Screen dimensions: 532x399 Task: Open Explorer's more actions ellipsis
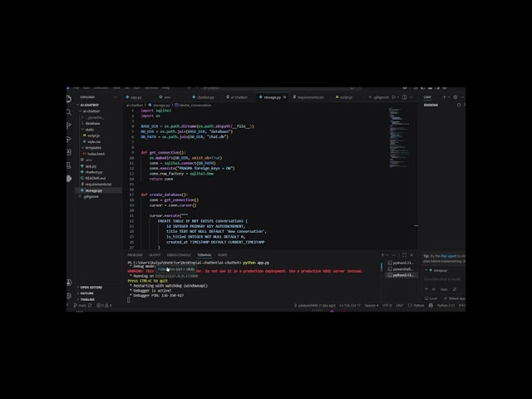[x=116, y=97]
